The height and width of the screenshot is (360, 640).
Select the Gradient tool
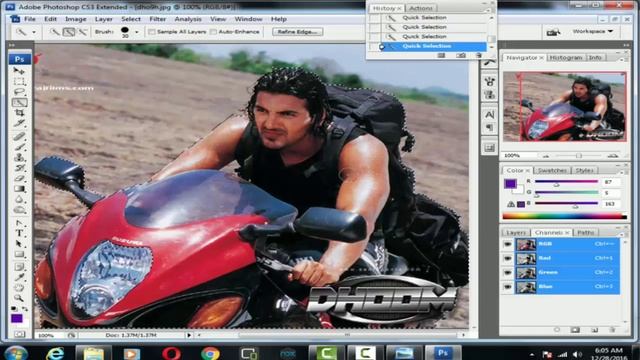(19, 189)
